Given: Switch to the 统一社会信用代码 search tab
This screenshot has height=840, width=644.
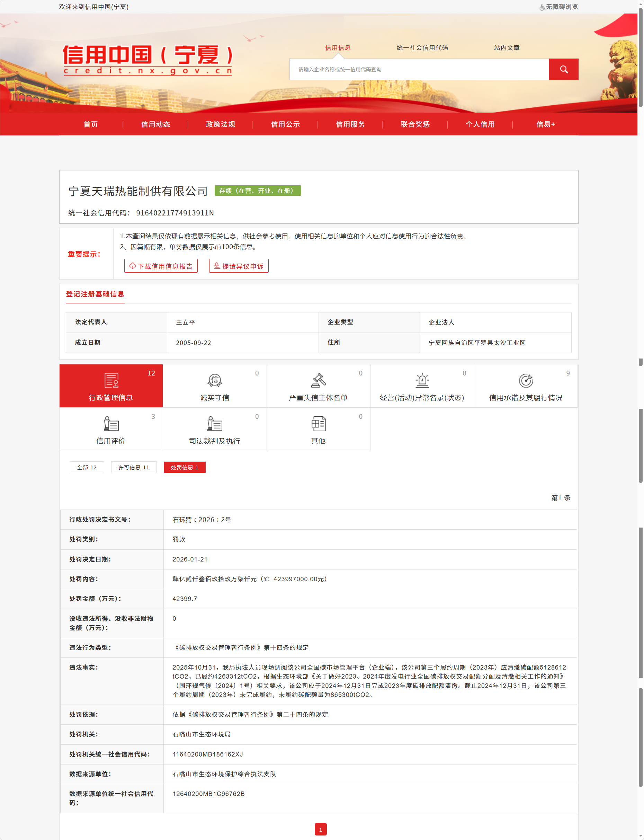Looking at the screenshot, I should (x=422, y=47).
